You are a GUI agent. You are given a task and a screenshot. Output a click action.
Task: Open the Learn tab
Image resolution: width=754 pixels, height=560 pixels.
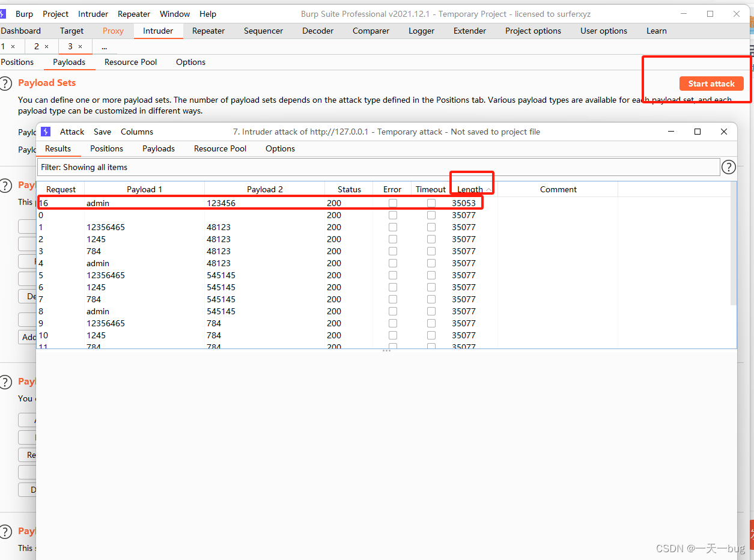tap(656, 31)
